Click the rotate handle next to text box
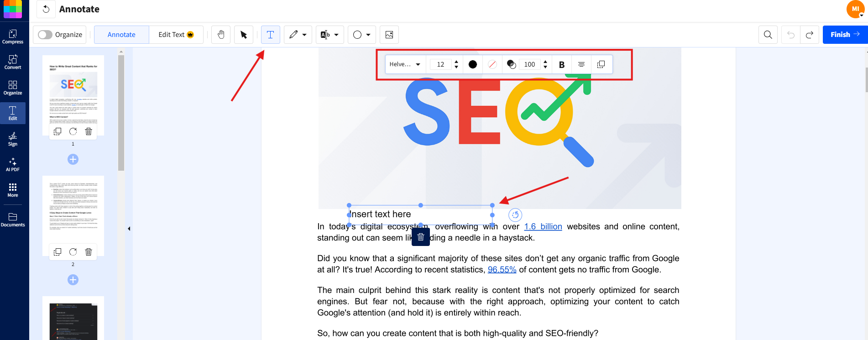 click(515, 214)
